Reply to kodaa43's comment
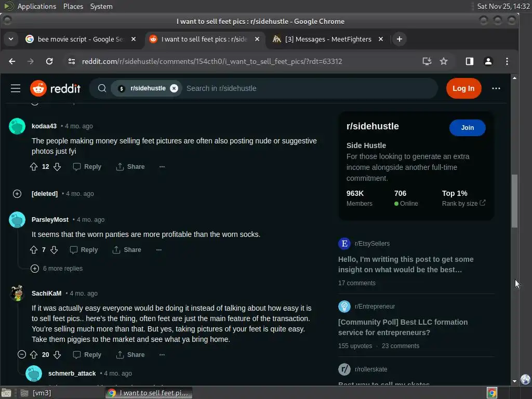The width and height of the screenshot is (532, 399). click(87, 167)
